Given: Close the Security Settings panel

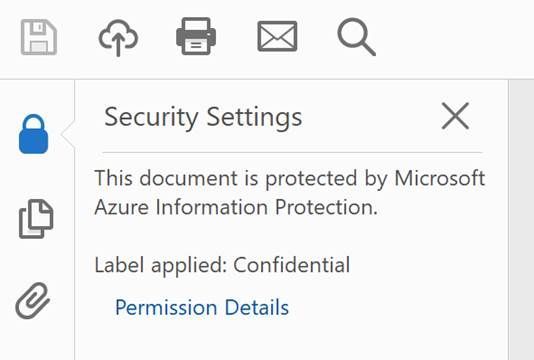Looking at the screenshot, I should click(455, 116).
